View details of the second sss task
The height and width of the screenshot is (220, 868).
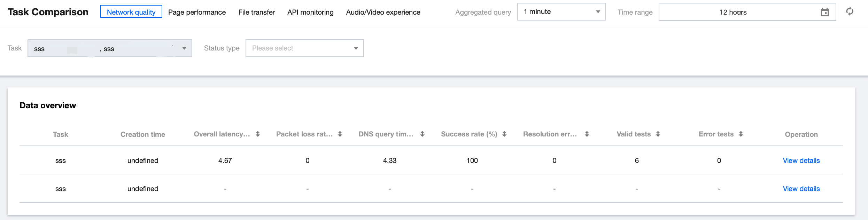801,189
